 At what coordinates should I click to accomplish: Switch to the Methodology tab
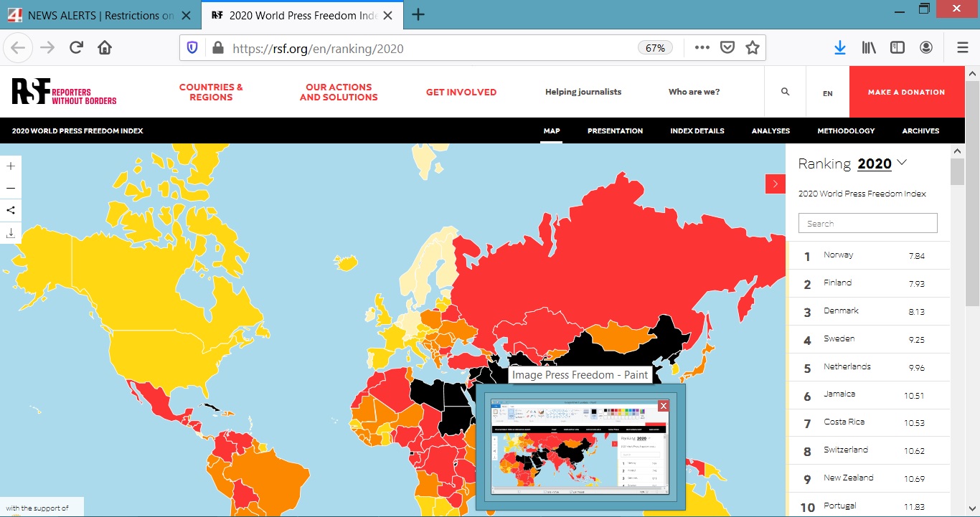pyautogui.click(x=846, y=131)
